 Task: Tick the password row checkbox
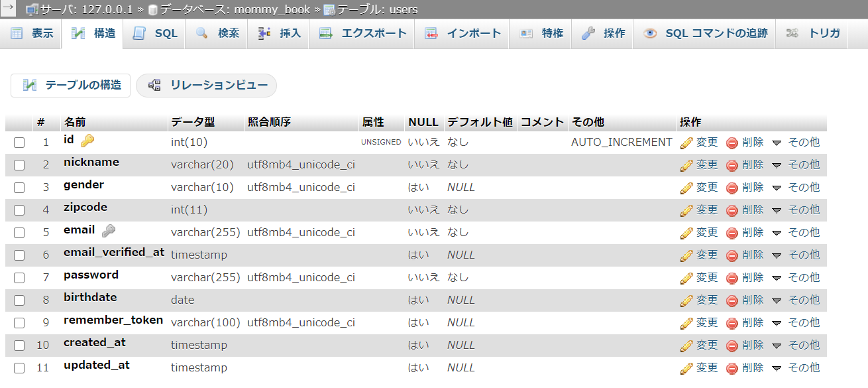[19, 278]
